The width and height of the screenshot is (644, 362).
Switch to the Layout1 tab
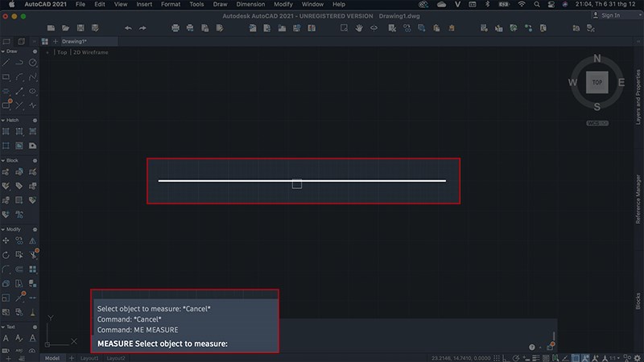click(x=89, y=357)
